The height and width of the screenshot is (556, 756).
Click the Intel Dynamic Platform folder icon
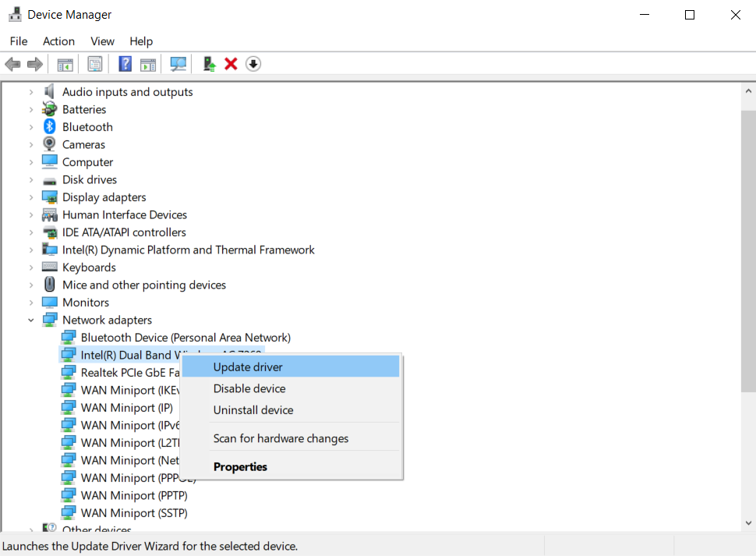[50, 249]
